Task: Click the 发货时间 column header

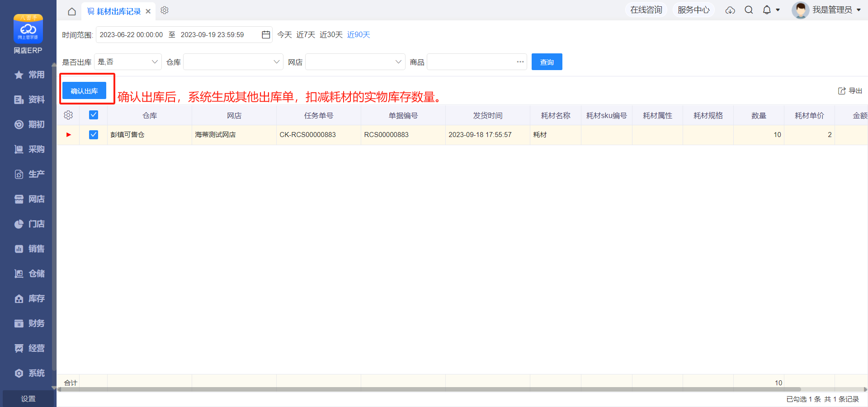Action: click(488, 116)
